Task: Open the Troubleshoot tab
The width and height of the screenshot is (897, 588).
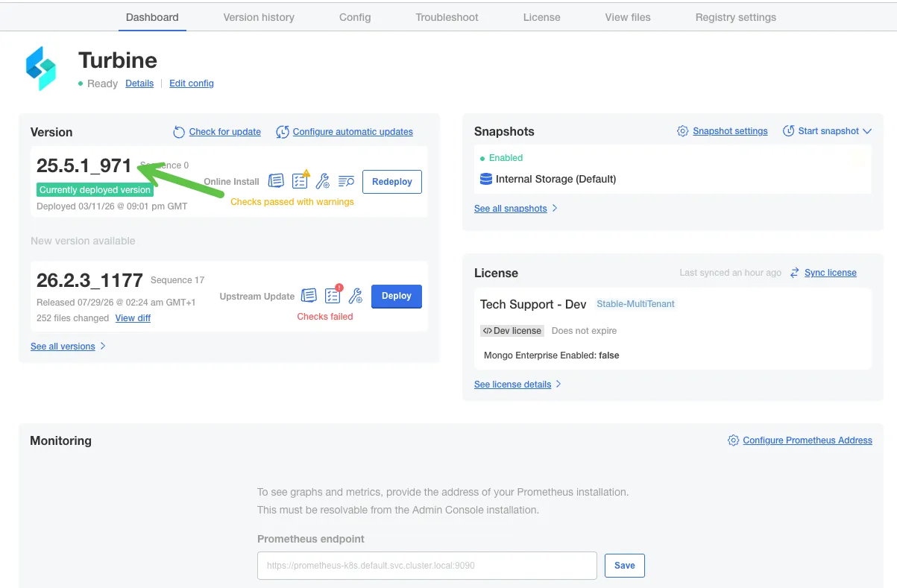Action: pyautogui.click(x=447, y=17)
